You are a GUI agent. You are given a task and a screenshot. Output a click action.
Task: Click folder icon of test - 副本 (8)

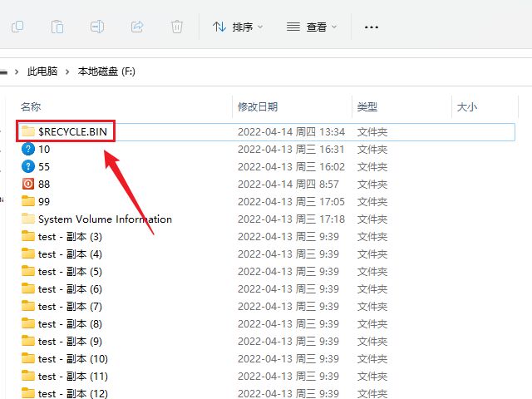pyautogui.click(x=28, y=323)
